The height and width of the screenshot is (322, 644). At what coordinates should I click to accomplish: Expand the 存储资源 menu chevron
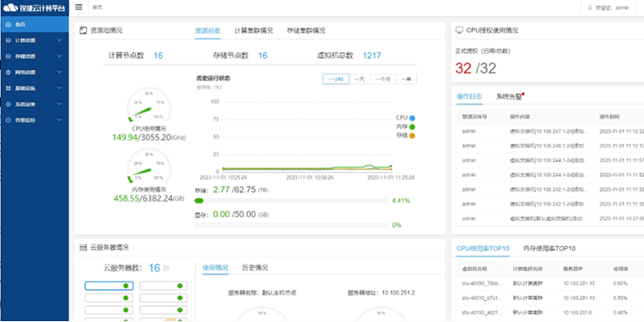(60, 56)
